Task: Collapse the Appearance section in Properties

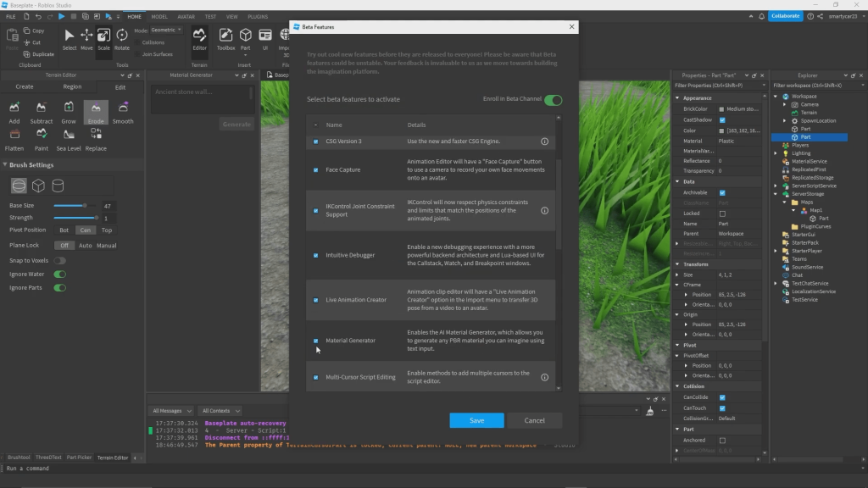Action: (677, 98)
